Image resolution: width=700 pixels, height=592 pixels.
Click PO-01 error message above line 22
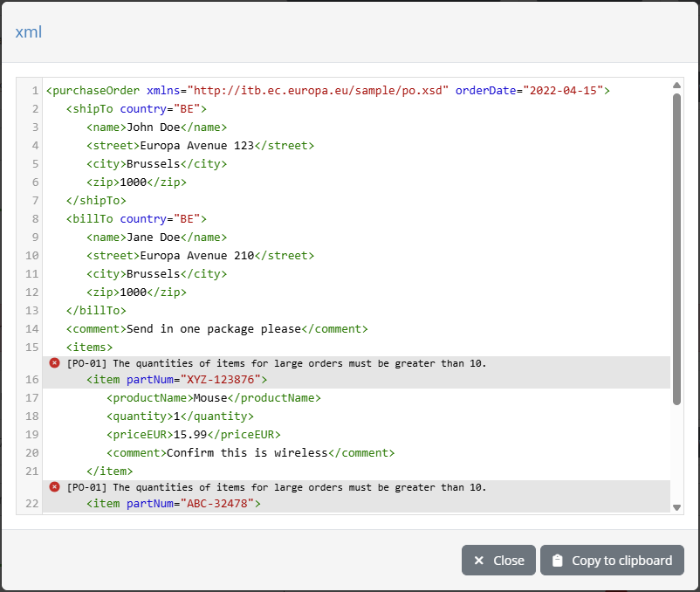(x=277, y=487)
